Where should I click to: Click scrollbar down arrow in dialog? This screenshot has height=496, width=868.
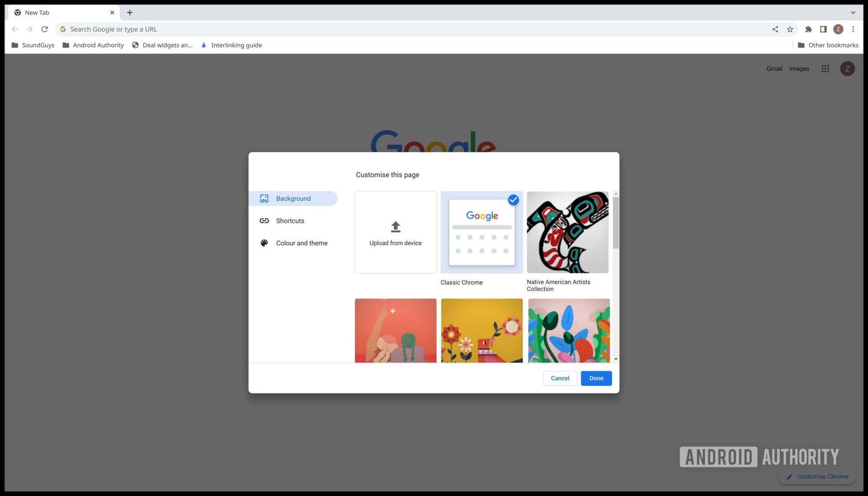[x=616, y=359]
